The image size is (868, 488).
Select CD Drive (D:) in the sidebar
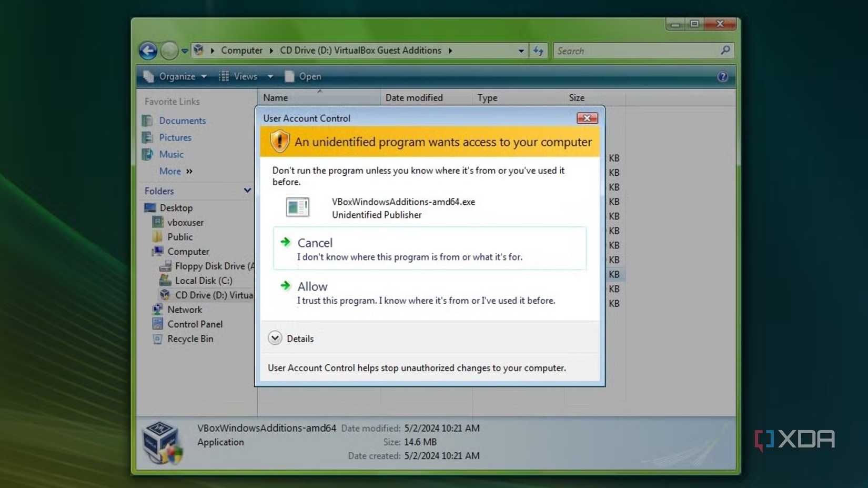[x=210, y=295]
